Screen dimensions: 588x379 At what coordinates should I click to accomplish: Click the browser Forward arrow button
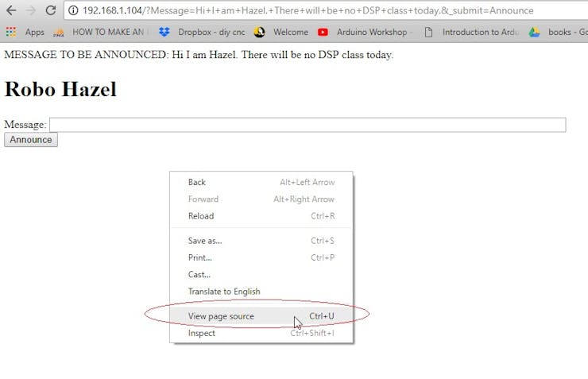pyautogui.click(x=31, y=10)
